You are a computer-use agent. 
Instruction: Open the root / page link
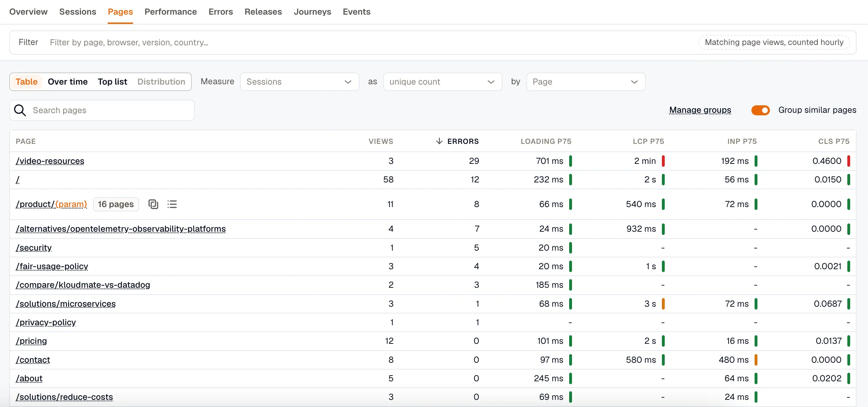pyautogui.click(x=17, y=180)
